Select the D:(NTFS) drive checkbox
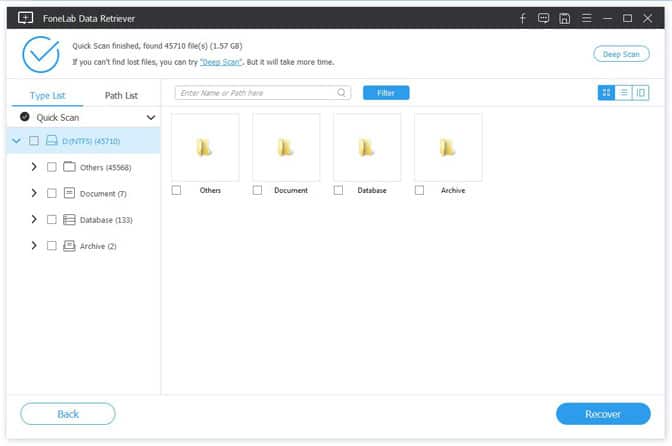672x446 pixels. click(x=34, y=141)
